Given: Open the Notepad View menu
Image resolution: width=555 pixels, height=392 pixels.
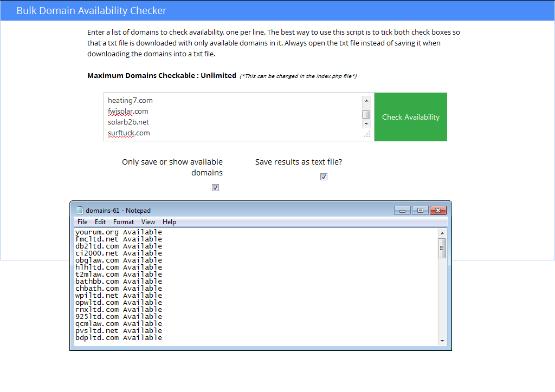Looking at the screenshot, I should tap(148, 222).
